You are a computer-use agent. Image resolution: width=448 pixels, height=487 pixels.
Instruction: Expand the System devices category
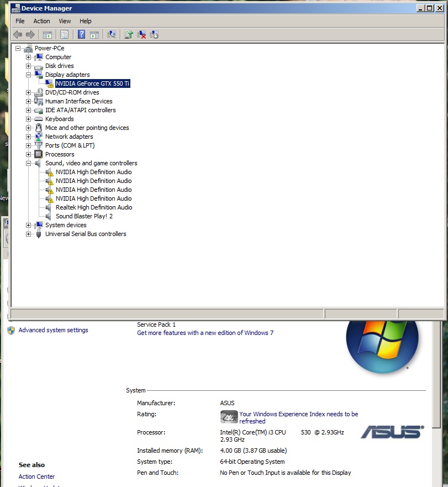[29, 225]
